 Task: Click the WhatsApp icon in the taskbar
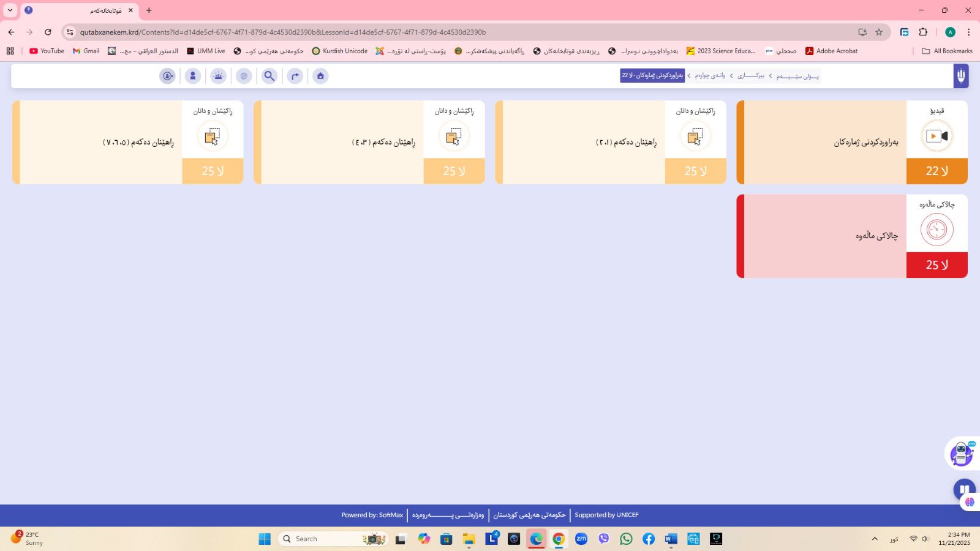[x=626, y=539]
